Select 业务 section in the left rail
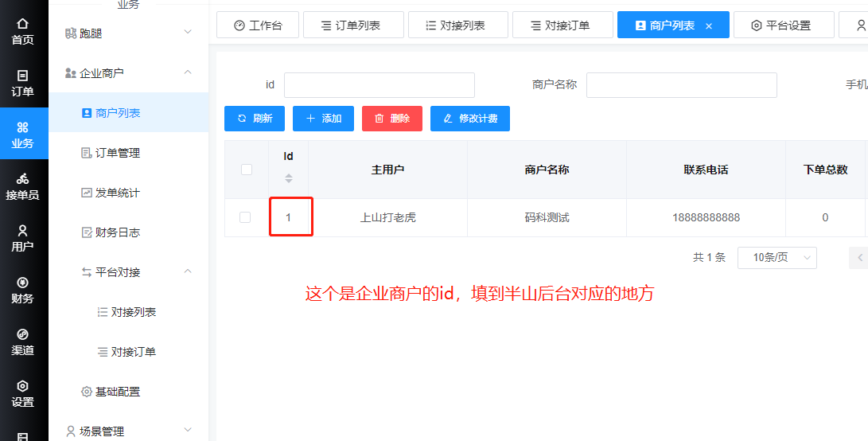 [23, 135]
